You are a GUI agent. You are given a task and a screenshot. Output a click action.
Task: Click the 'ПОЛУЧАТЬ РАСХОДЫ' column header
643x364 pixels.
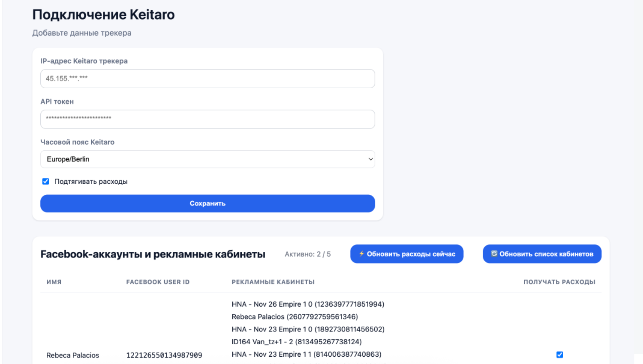point(559,282)
